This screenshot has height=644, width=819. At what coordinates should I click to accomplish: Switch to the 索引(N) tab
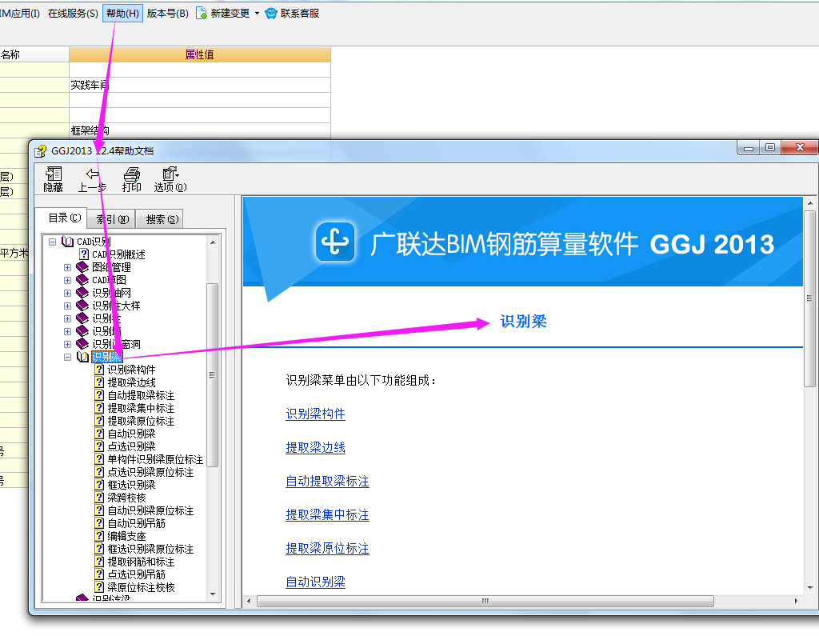click(112, 219)
